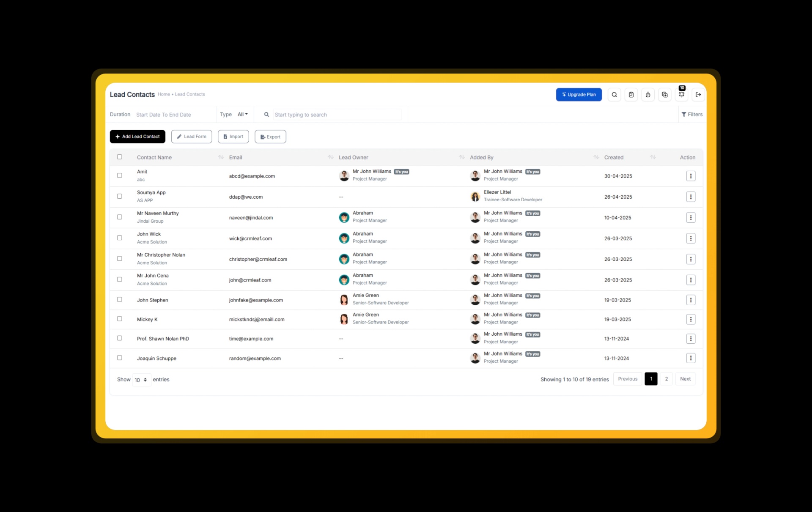Click the Add Lead Contact button
The image size is (812, 512).
click(137, 136)
